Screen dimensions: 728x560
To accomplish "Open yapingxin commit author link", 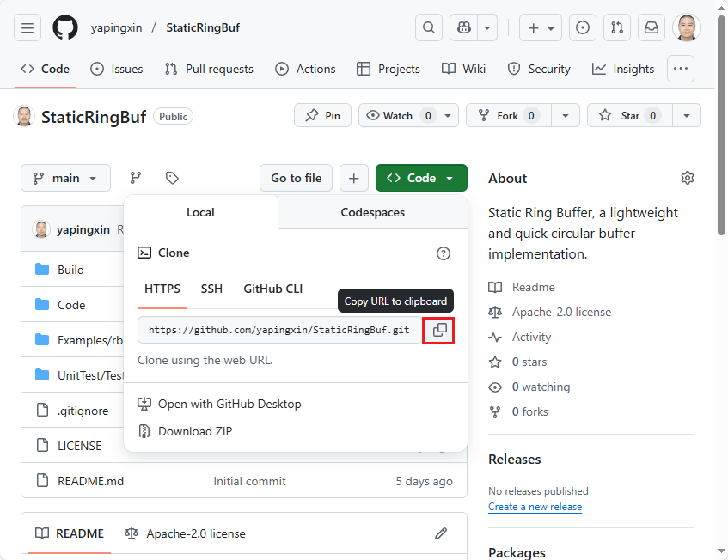I will click(x=83, y=229).
